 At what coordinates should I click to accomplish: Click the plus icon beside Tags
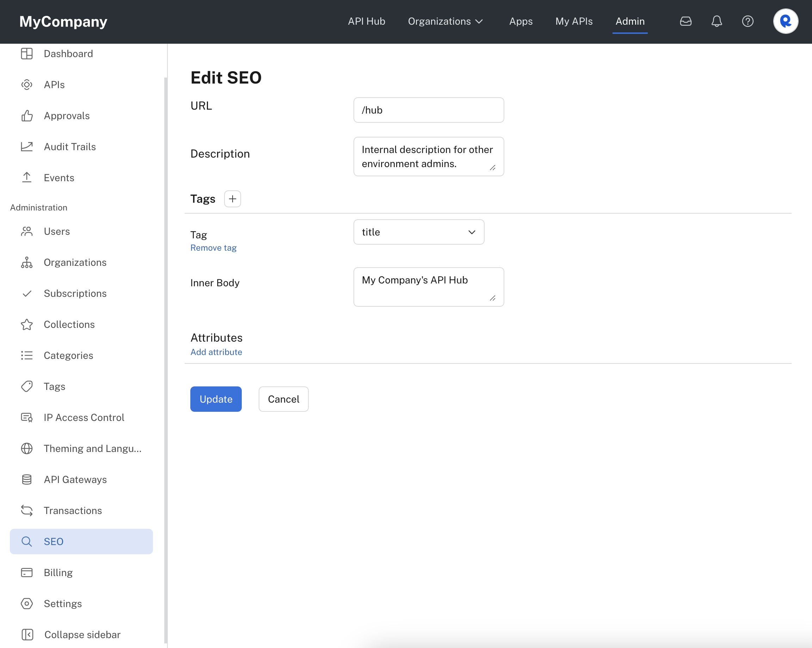click(232, 198)
